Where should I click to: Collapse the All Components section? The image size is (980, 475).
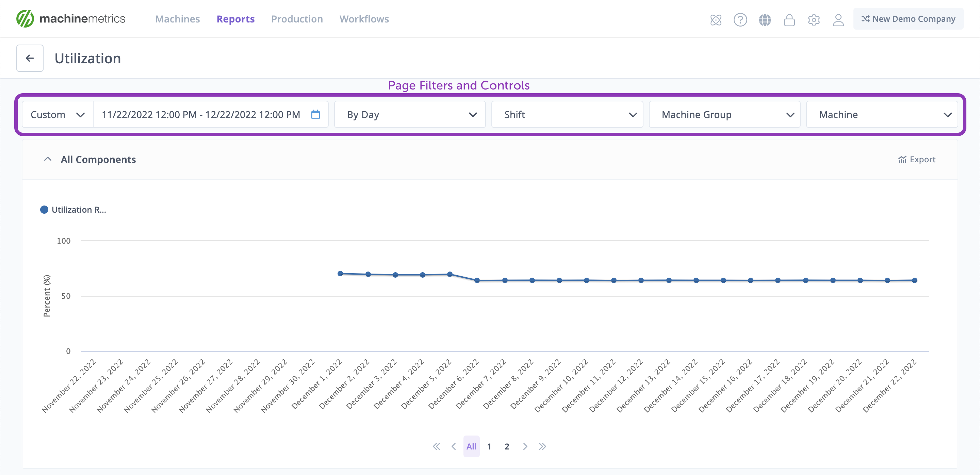(48, 159)
